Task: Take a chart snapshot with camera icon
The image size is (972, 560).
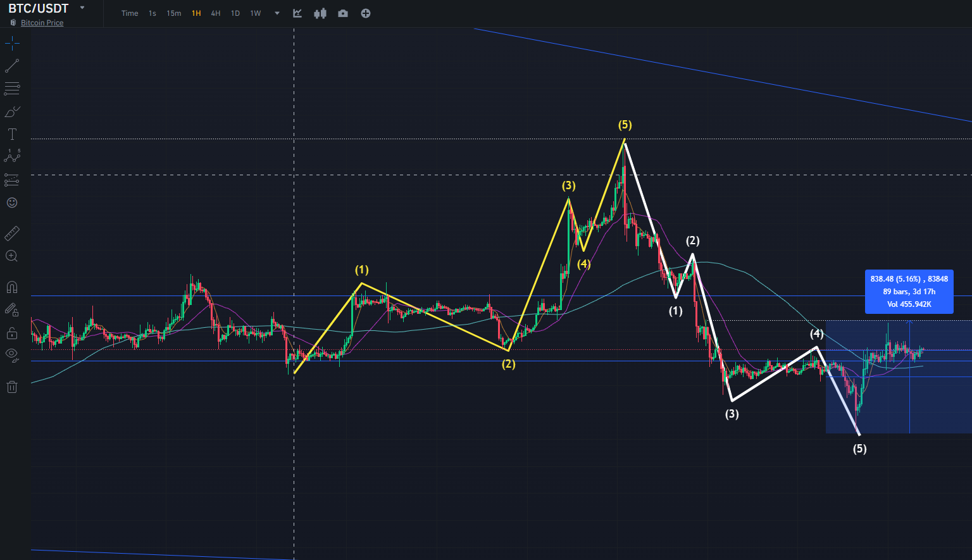Action: [343, 13]
